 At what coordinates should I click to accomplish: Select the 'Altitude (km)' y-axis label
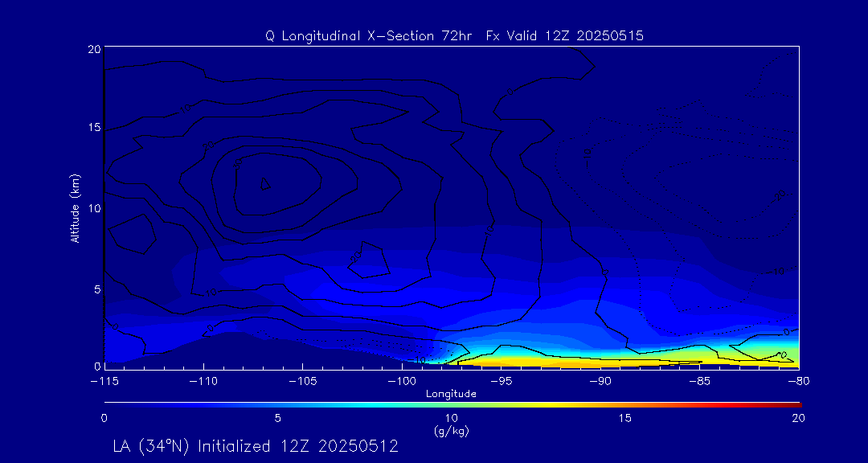[x=75, y=207]
